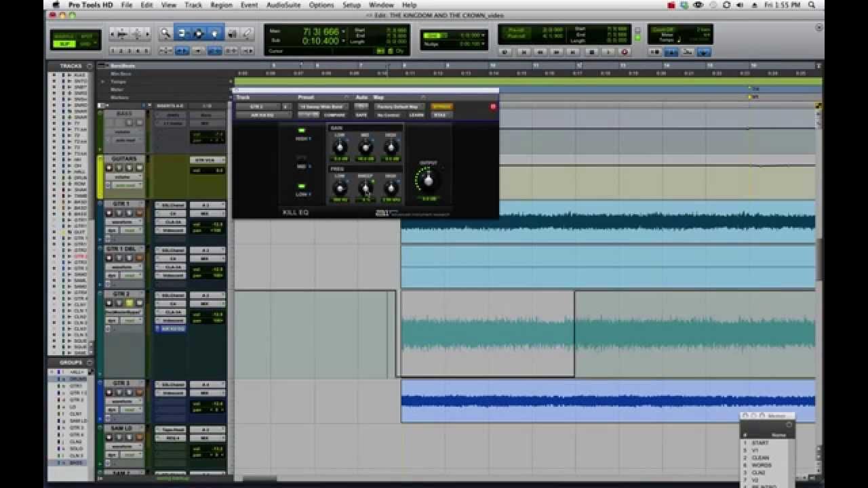
Task: Toggle the MID band kill switch
Action: coord(302,157)
